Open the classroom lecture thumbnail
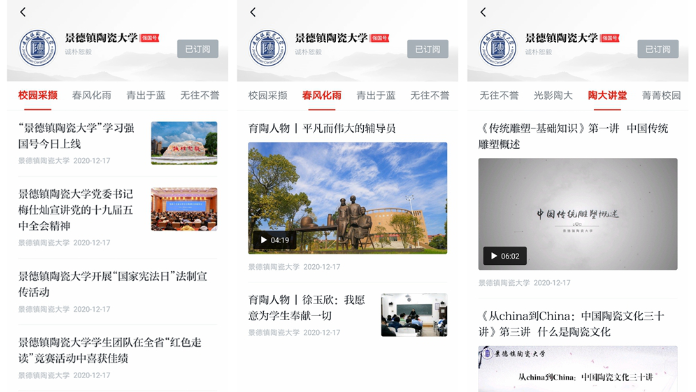This screenshot has height=392, width=696. click(414, 315)
